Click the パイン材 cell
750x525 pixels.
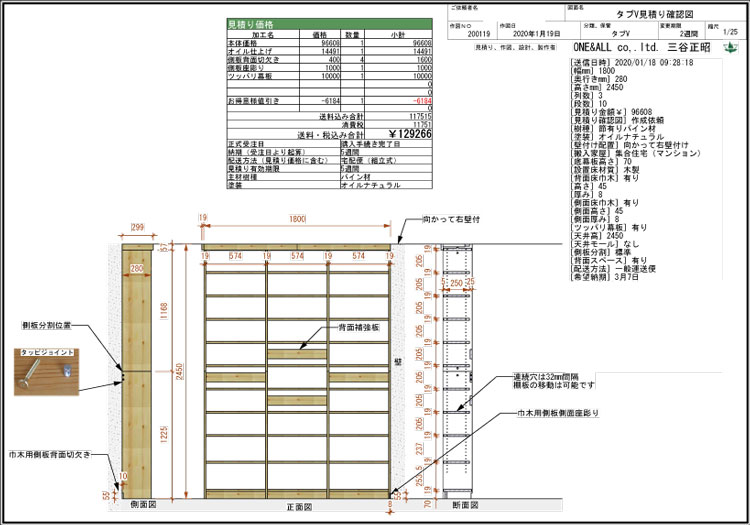pos(355,177)
